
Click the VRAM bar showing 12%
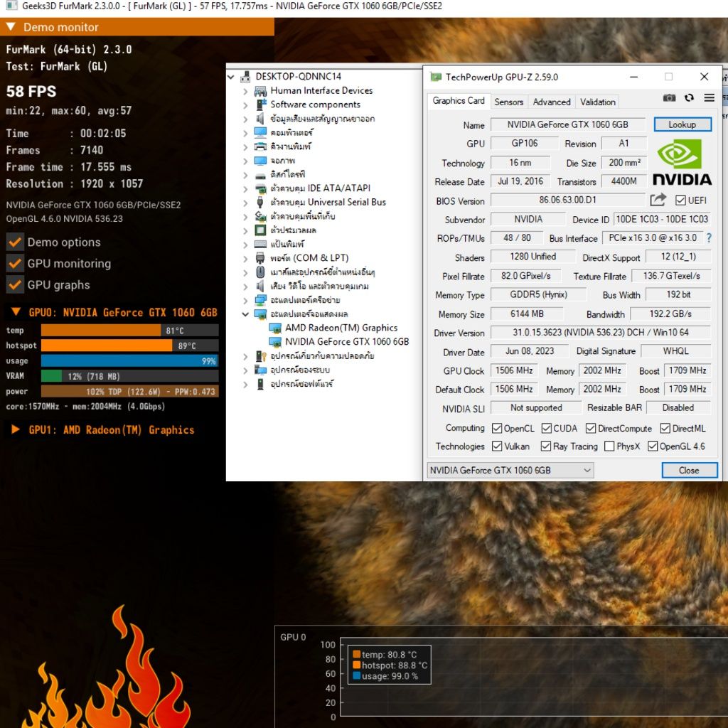point(129,376)
